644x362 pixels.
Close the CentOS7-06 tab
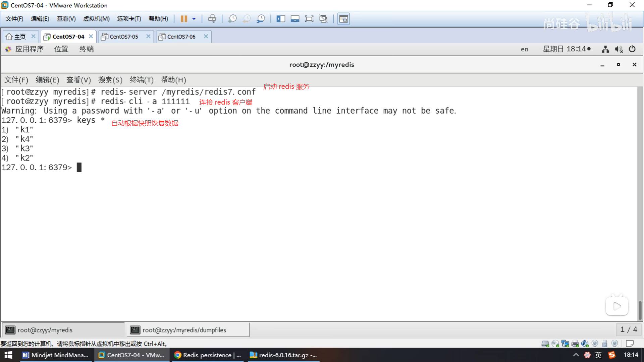[206, 36]
